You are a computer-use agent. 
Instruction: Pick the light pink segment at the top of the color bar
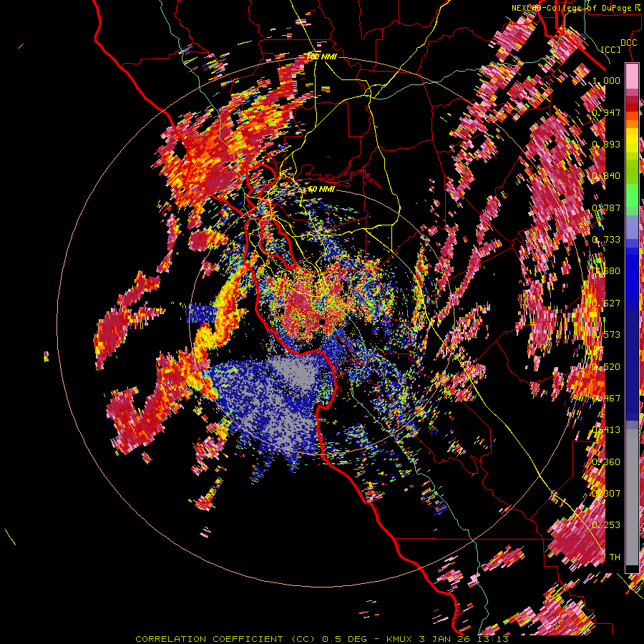pyautogui.click(x=632, y=76)
